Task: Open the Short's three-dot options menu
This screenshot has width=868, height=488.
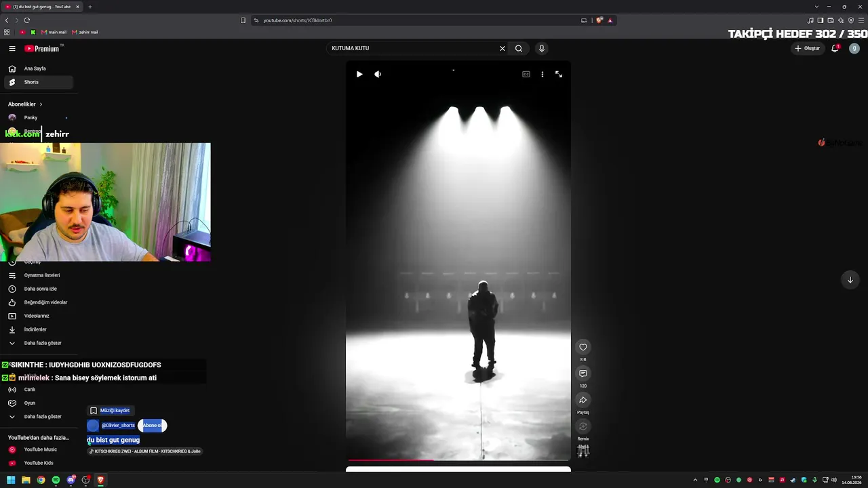Action: [x=542, y=74]
